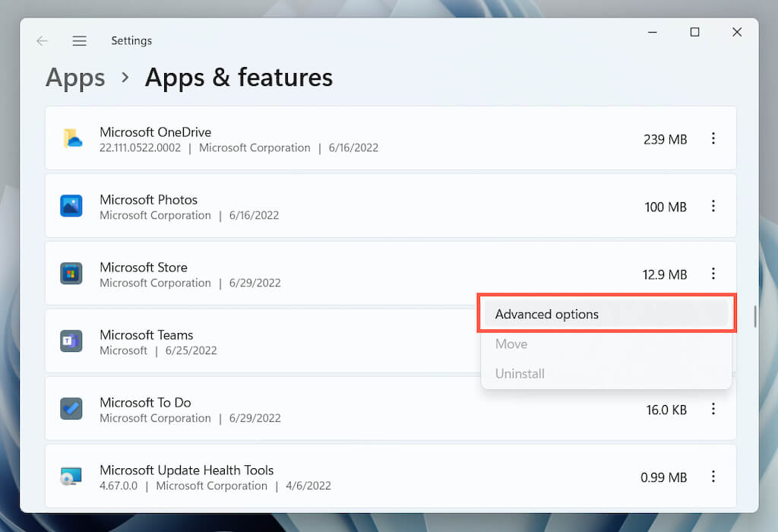Choose Move in the context menu
This screenshot has width=778, height=532.
pyautogui.click(x=511, y=344)
